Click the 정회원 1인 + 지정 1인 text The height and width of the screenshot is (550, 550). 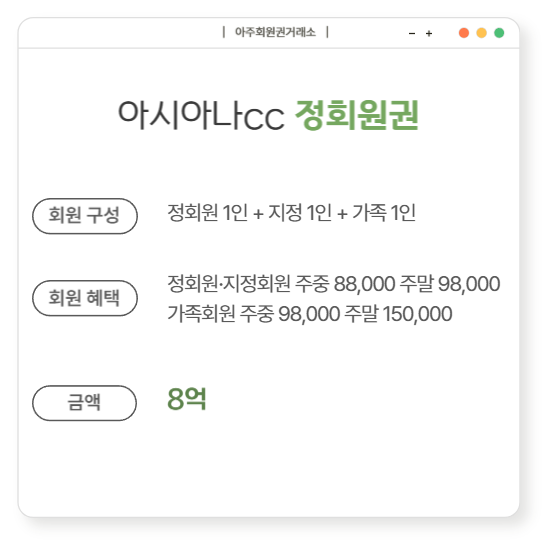pos(250,213)
